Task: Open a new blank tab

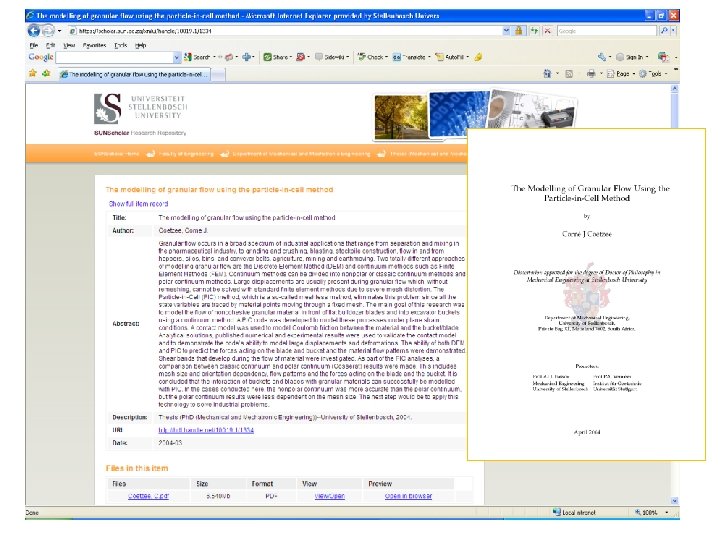Action: pyautogui.click(x=219, y=74)
